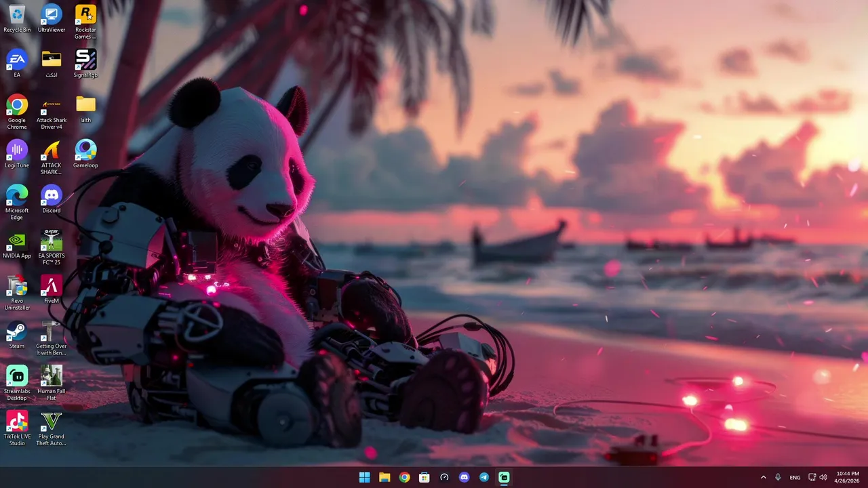The image size is (868, 488).
Task: Select the Revo Uninstaller desktop shortcut
Action: coord(17,293)
